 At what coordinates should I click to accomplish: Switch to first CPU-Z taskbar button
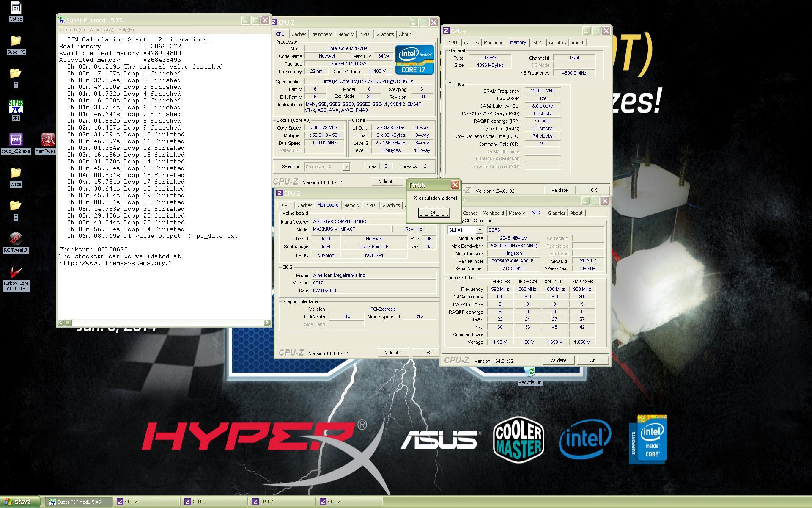pyautogui.click(x=146, y=502)
